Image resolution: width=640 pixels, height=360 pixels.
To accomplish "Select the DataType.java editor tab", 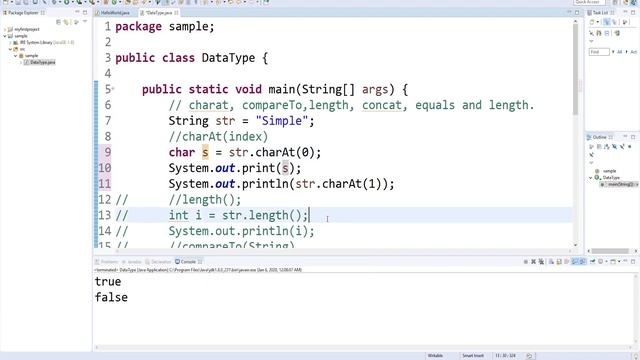I will point(159,13).
